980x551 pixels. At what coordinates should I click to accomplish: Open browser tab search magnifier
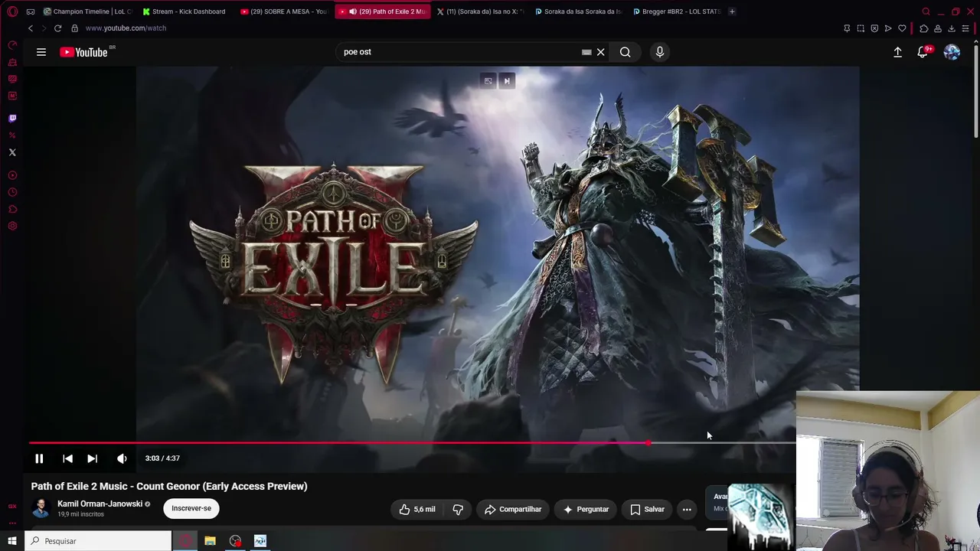pos(926,11)
